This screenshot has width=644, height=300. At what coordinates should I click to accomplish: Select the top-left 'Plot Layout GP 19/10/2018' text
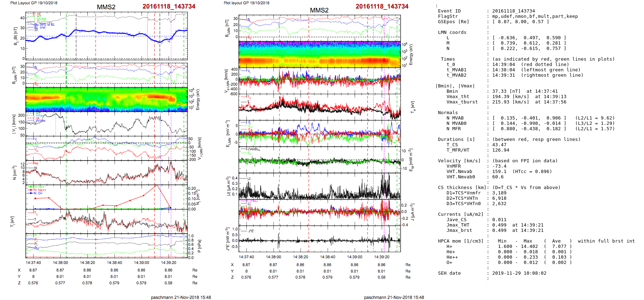pyautogui.click(x=34, y=3)
